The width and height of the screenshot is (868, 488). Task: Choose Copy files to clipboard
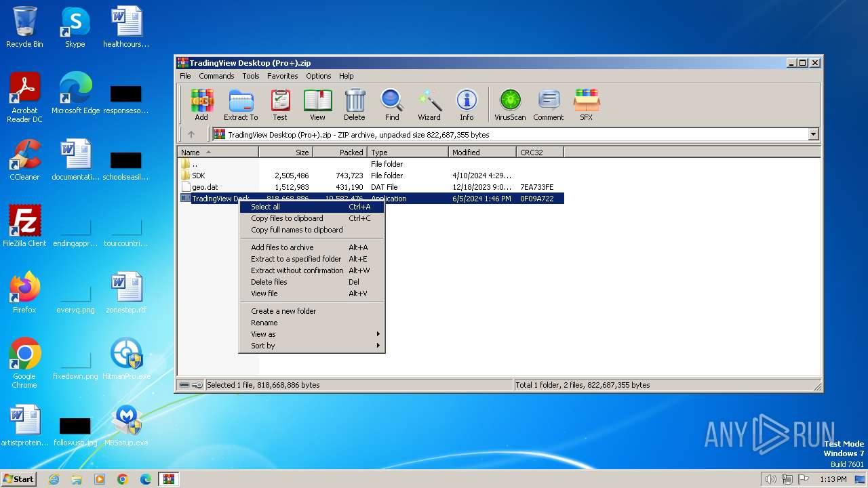coord(312,218)
